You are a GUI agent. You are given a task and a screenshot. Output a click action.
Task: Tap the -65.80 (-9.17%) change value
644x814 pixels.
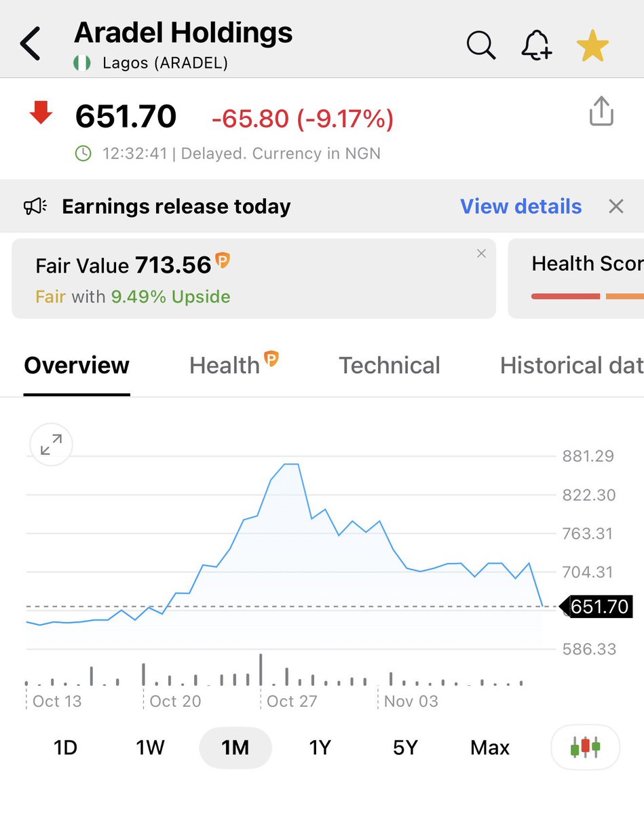pyautogui.click(x=303, y=119)
